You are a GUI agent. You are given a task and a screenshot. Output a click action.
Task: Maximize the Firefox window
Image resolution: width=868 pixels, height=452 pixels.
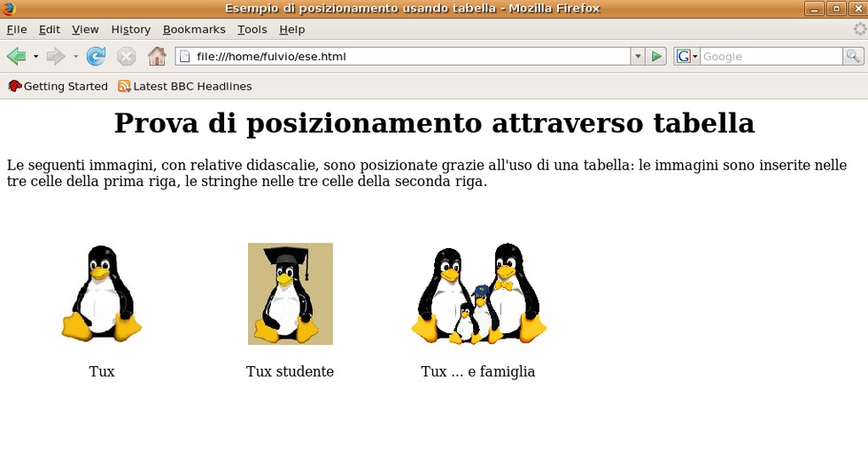(836, 9)
